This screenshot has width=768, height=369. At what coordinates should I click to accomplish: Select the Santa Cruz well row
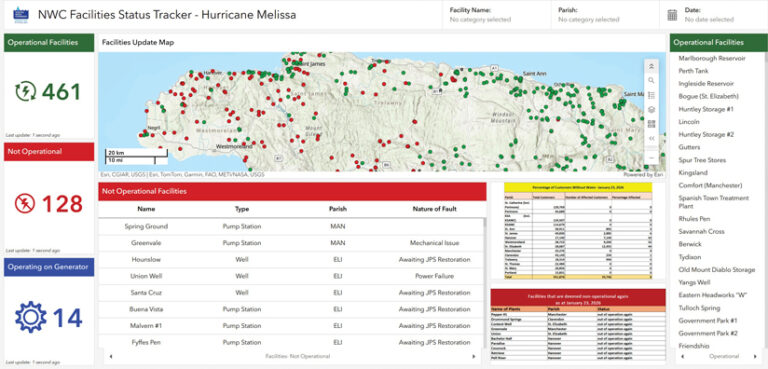(x=291, y=293)
